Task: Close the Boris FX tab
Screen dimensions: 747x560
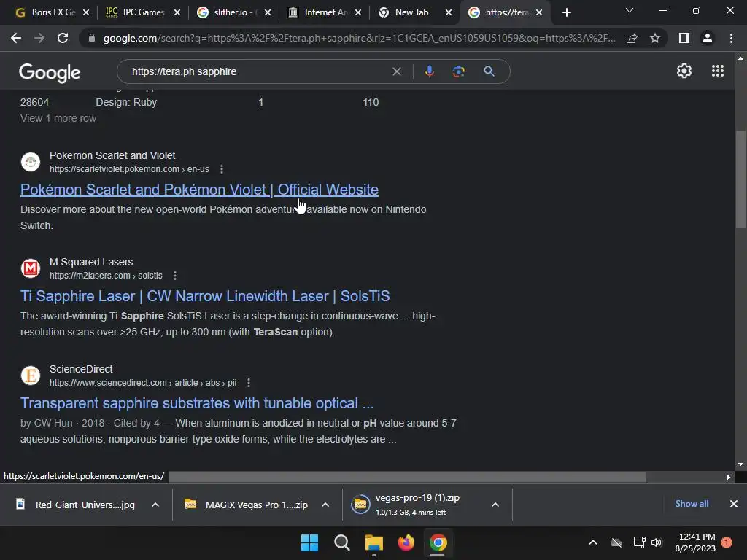Action: tap(86, 12)
